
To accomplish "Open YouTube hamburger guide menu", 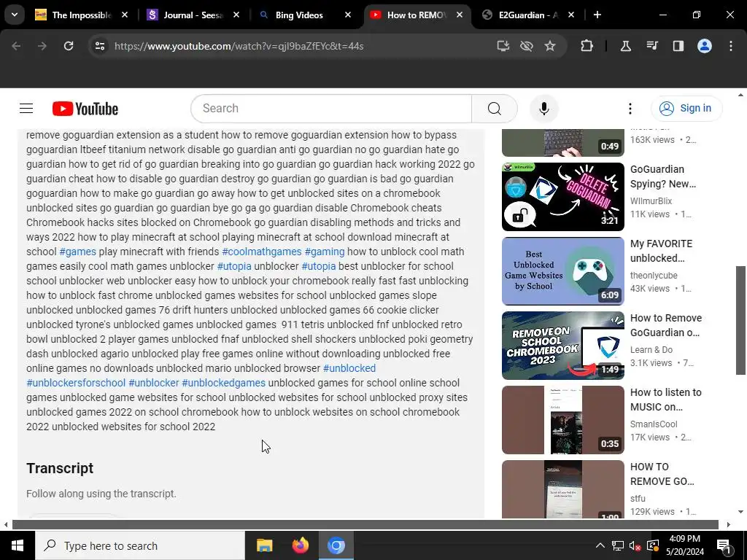I will pyautogui.click(x=26, y=109).
